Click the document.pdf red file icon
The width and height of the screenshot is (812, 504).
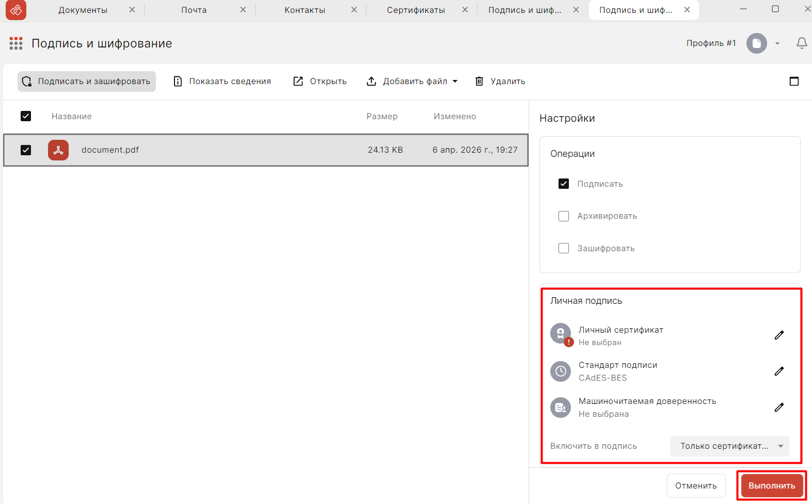tap(58, 150)
